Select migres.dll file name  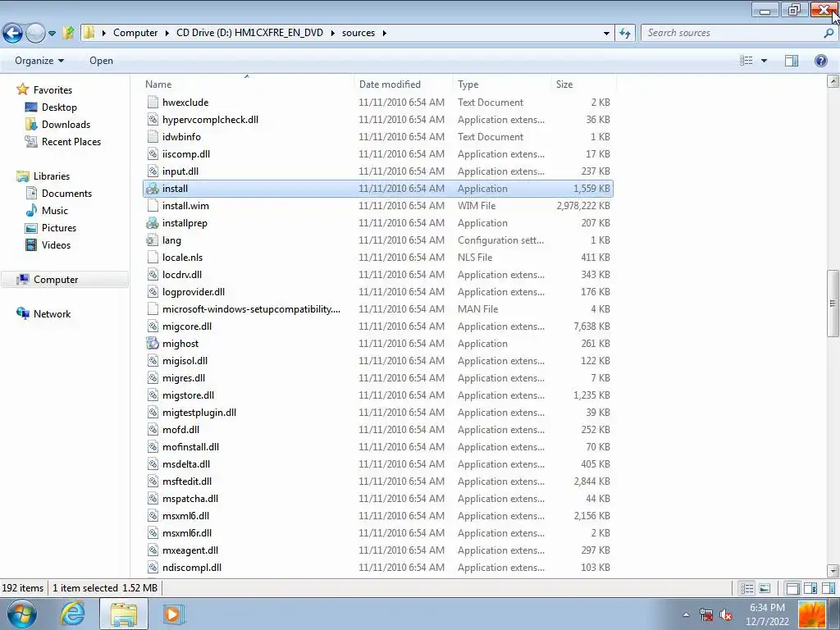[184, 378]
